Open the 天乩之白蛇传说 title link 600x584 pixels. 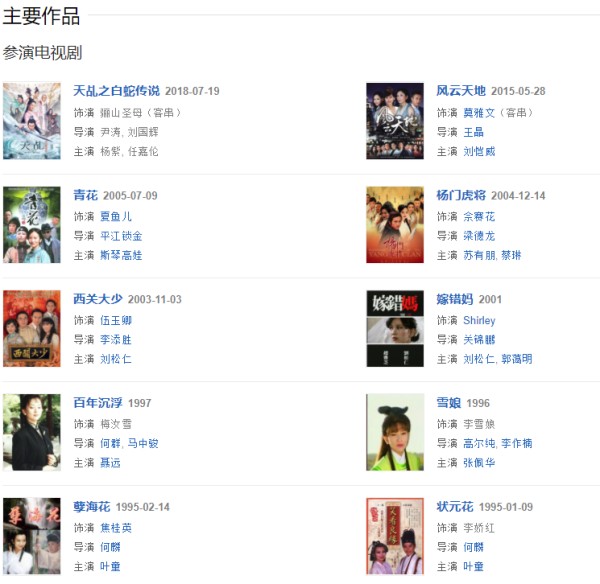117,91
